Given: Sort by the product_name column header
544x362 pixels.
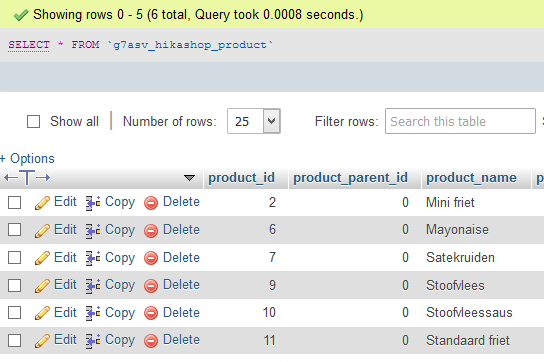Looking at the screenshot, I should click(471, 178).
